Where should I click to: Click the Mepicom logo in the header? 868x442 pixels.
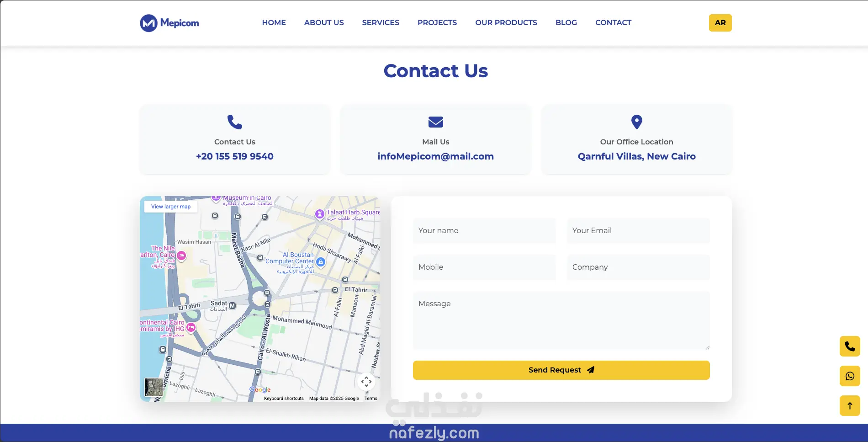pos(169,23)
